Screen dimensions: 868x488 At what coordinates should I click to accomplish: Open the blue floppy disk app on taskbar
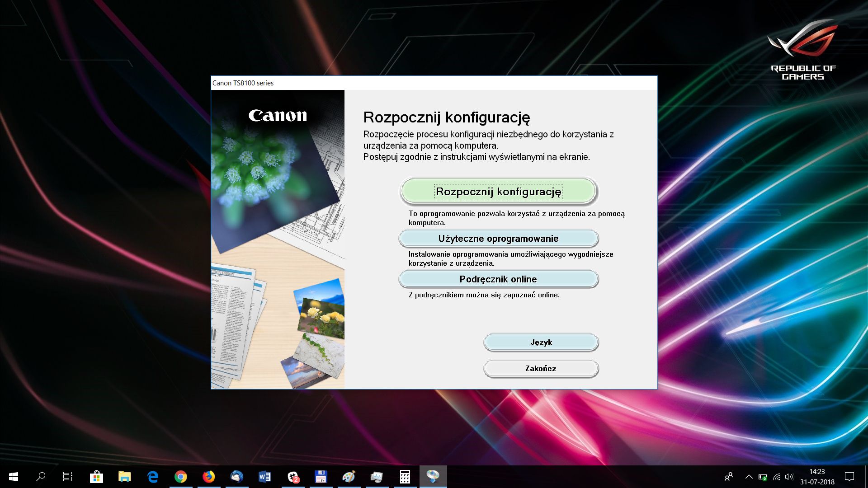coord(321,477)
